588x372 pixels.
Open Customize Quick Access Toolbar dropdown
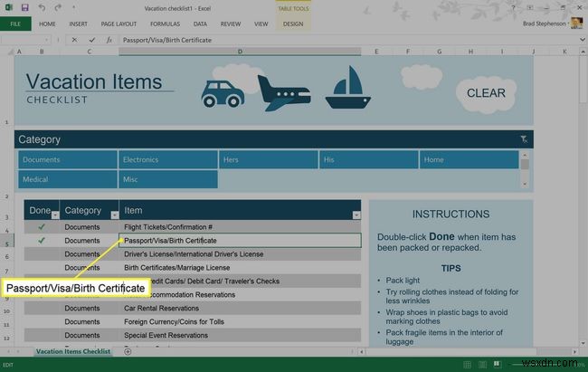[x=73, y=7]
